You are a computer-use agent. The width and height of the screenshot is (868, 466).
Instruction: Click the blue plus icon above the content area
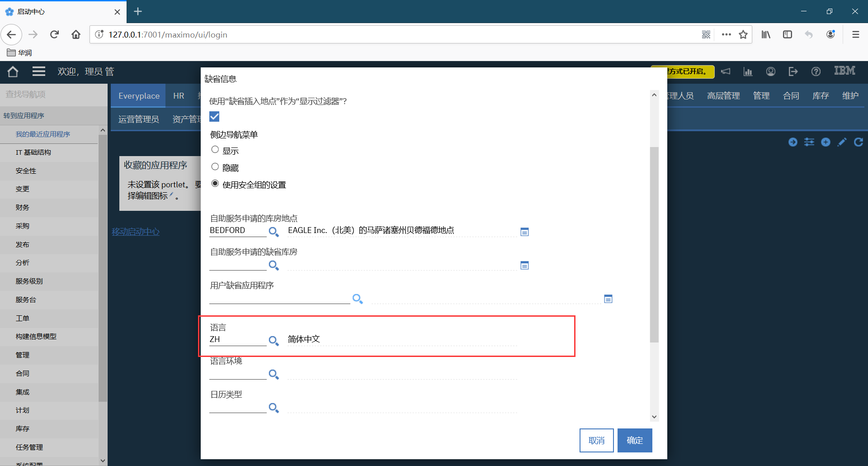pos(826,142)
